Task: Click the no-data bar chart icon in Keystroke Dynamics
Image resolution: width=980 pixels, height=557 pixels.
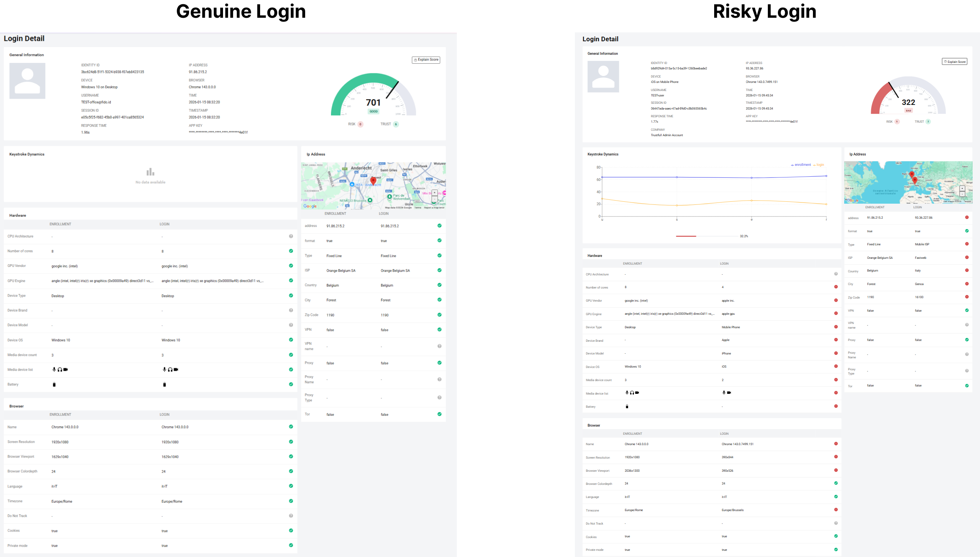Action: click(150, 172)
